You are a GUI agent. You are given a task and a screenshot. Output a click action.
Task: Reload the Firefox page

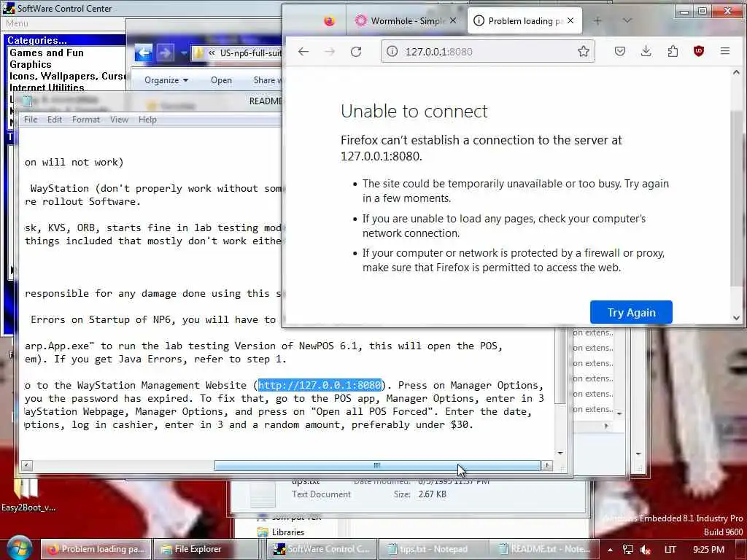click(x=356, y=52)
